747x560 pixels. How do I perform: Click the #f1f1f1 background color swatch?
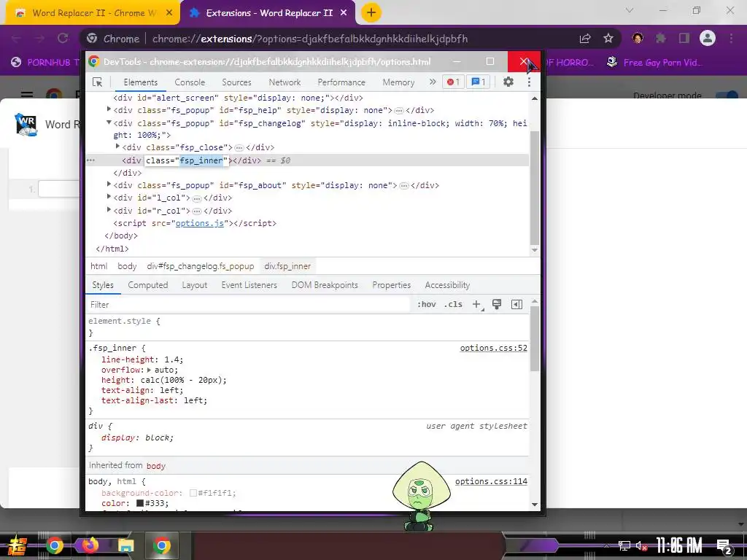(193, 493)
